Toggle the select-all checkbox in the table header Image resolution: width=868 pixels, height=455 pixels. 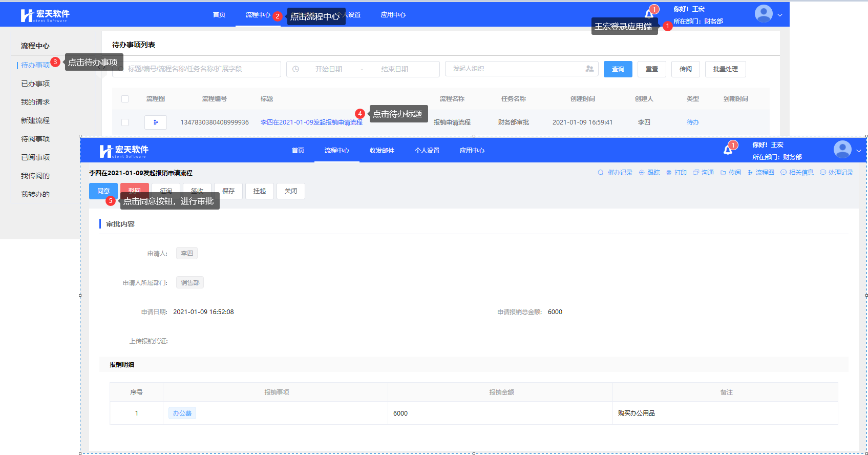coord(125,99)
